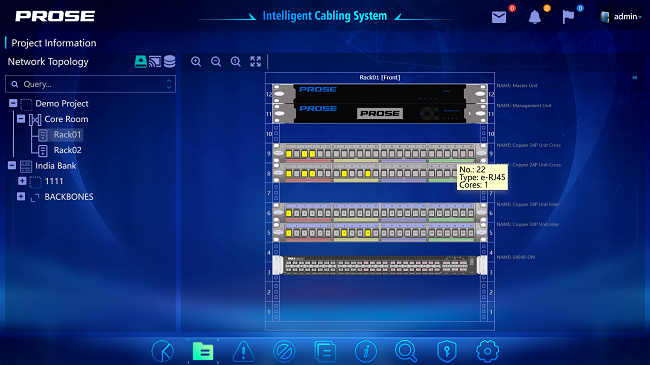Expand the BACKBONES tree node

click(x=21, y=196)
